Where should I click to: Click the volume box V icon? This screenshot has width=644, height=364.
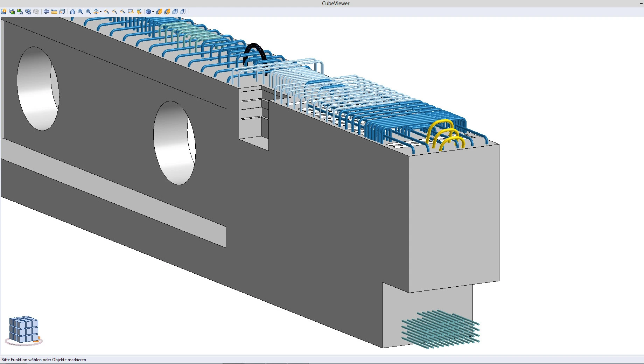62,12
